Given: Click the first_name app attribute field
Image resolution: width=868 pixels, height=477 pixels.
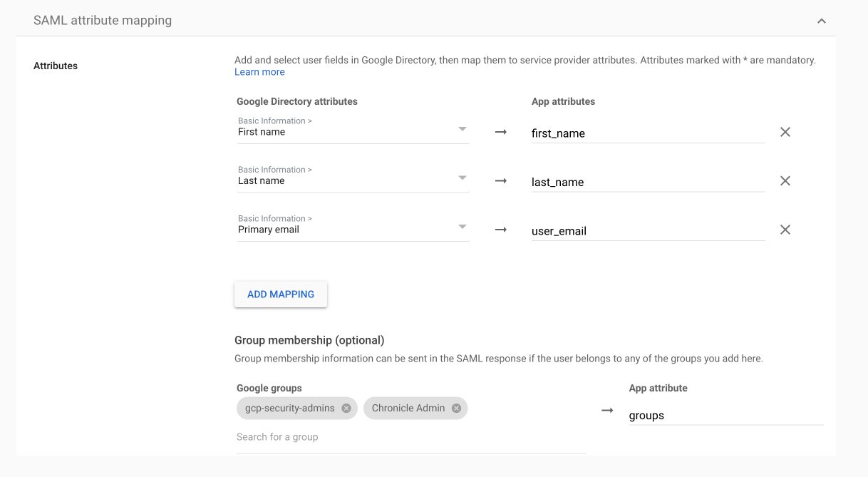Looking at the screenshot, I should 647,133.
